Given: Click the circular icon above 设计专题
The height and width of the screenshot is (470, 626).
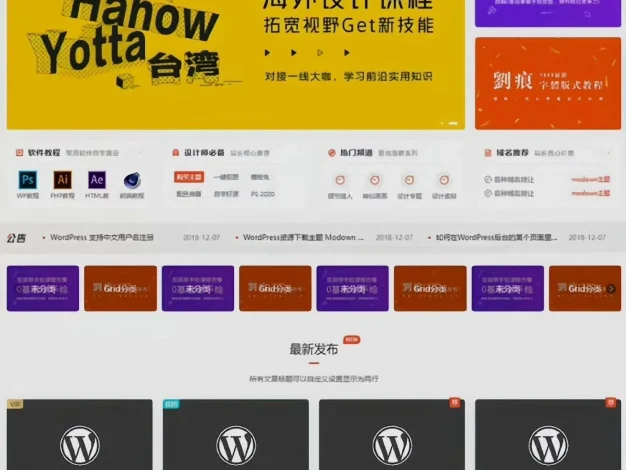Looking at the screenshot, I should (x=409, y=180).
